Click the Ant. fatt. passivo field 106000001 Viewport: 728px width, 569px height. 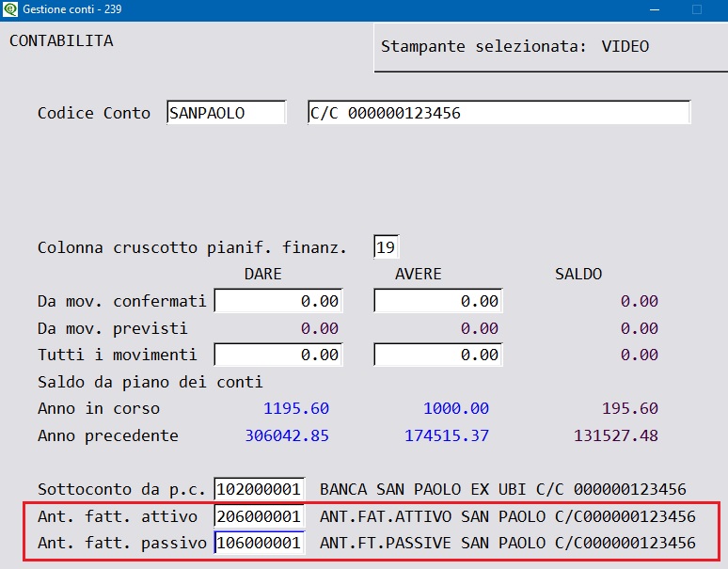tap(259, 543)
